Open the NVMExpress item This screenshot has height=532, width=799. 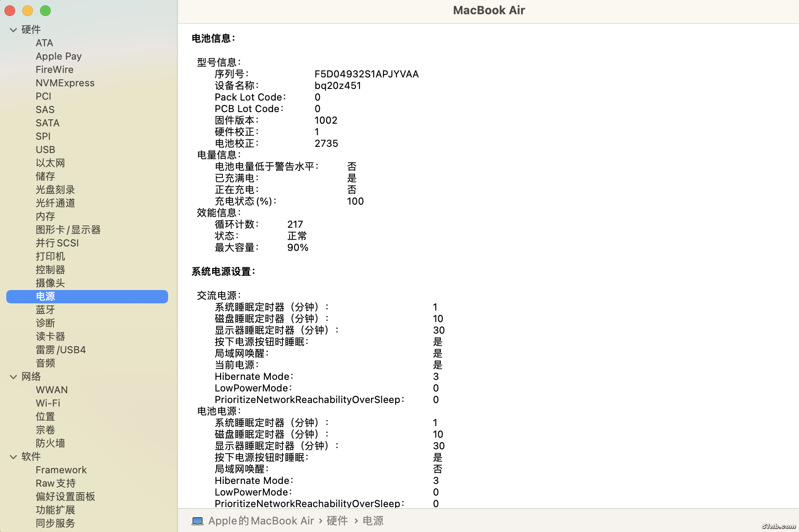65,83
